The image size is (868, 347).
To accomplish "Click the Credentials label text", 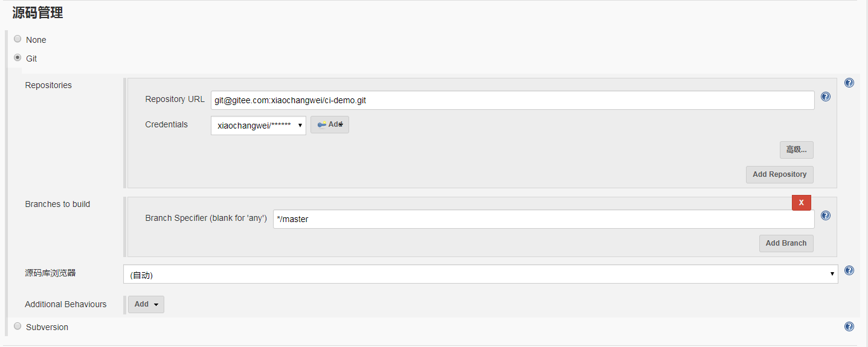I will click(x=167, y=124).
